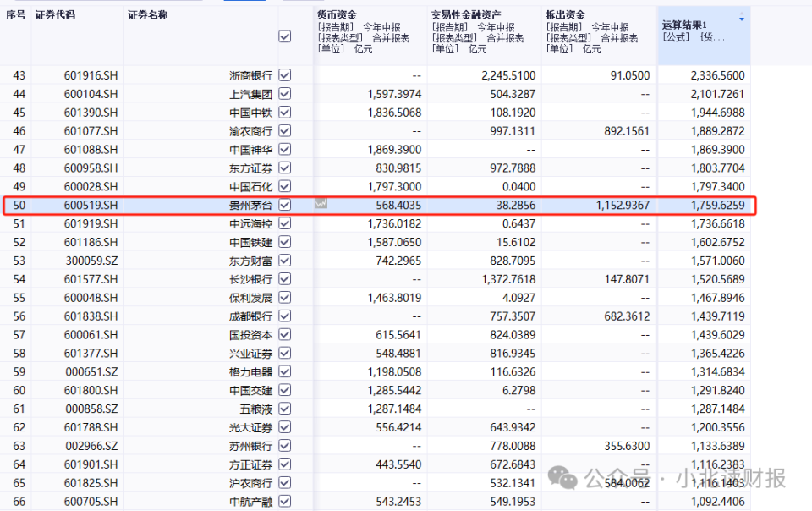Image resolution: width=812 pixels, height=511 pixels.
Task: Select the 中国神华 name cell
Action: click(x=250, y=150)
